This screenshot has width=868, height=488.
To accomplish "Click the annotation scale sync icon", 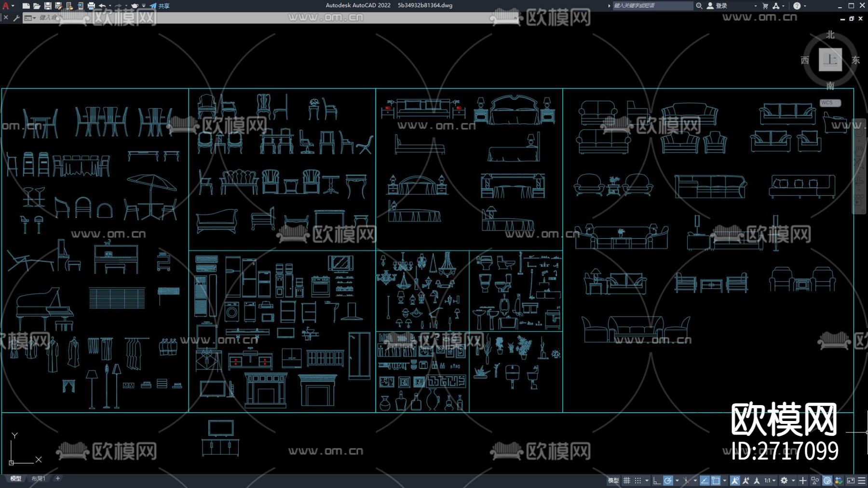I will (757, 481).
